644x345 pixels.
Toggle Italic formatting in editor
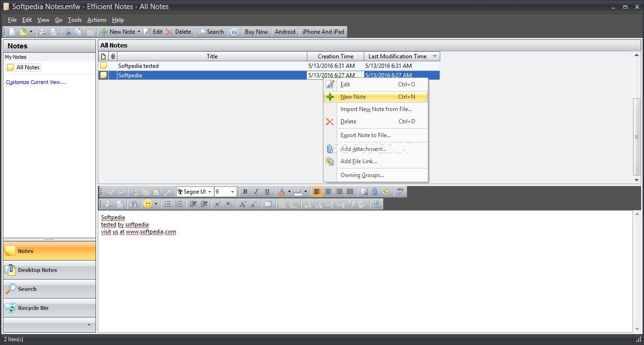tap(256, 192)
